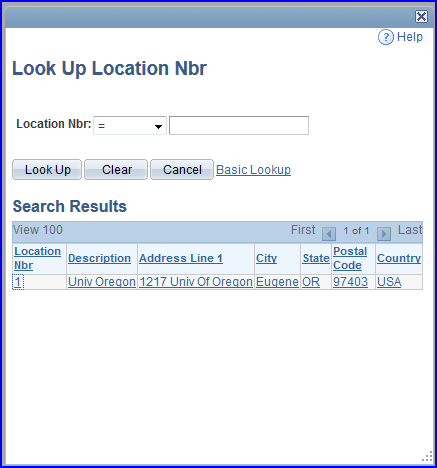
Task: Sort by Postal Code column header
Action: [x=350, y=258]
